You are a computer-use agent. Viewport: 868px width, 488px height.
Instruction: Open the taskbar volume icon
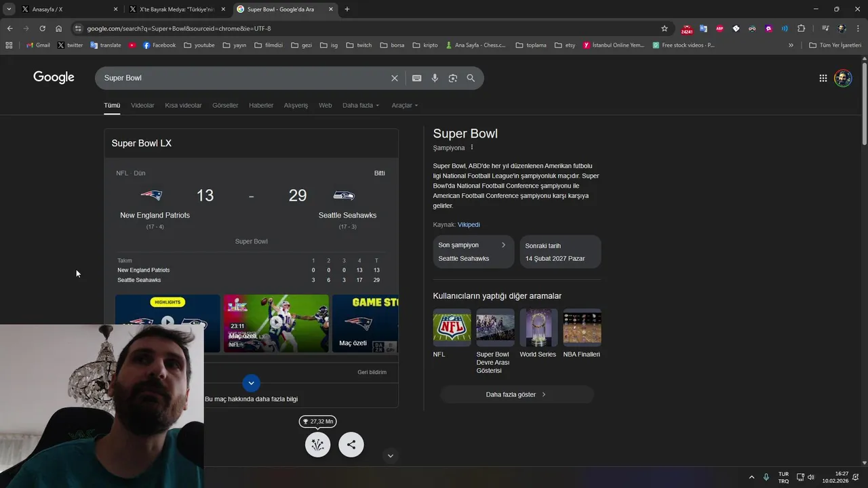tap(811, 477)
